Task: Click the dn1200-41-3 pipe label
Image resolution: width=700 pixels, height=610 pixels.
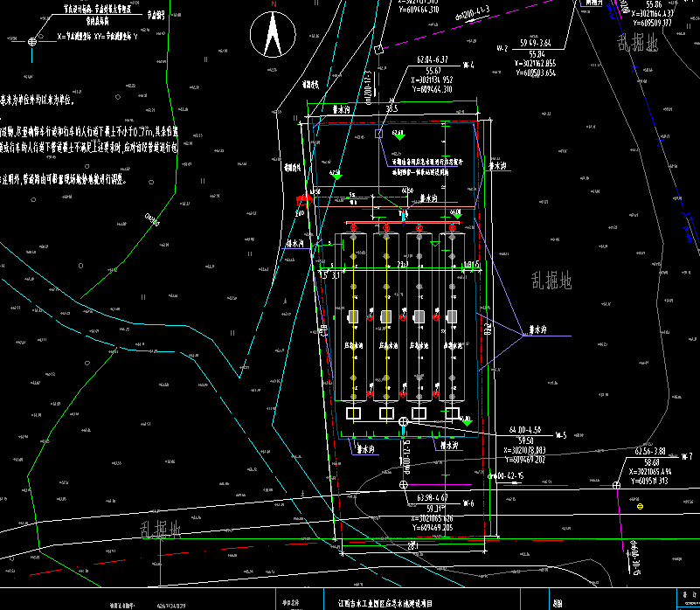Action: (472, 13)
